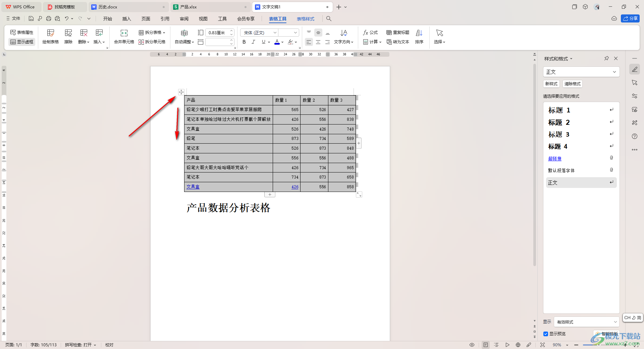Click 转为文本 convert table to text
Viewport: 644px width, 349px height.
point(398,42)
